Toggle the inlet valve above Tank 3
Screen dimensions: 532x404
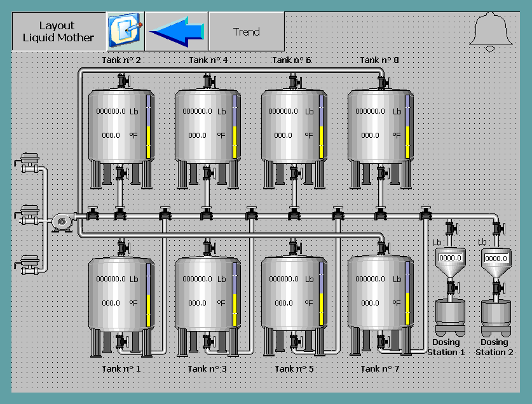[x=209, y=248]
